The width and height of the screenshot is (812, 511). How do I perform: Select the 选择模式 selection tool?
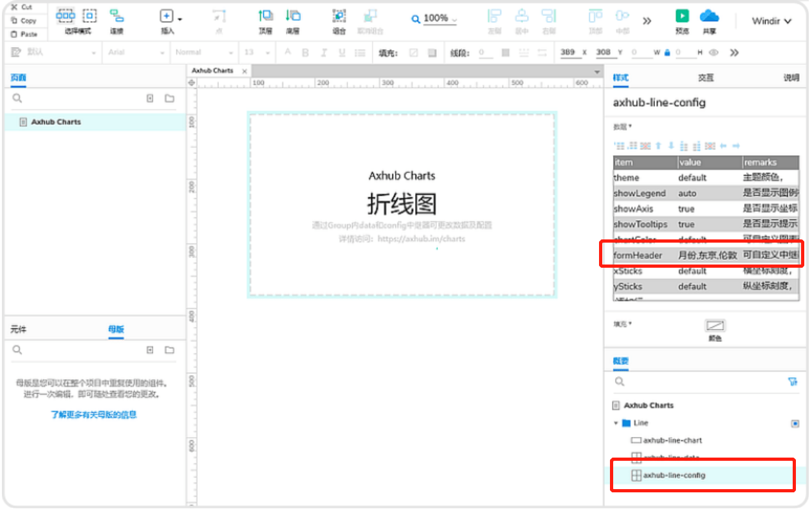[66, 17]
